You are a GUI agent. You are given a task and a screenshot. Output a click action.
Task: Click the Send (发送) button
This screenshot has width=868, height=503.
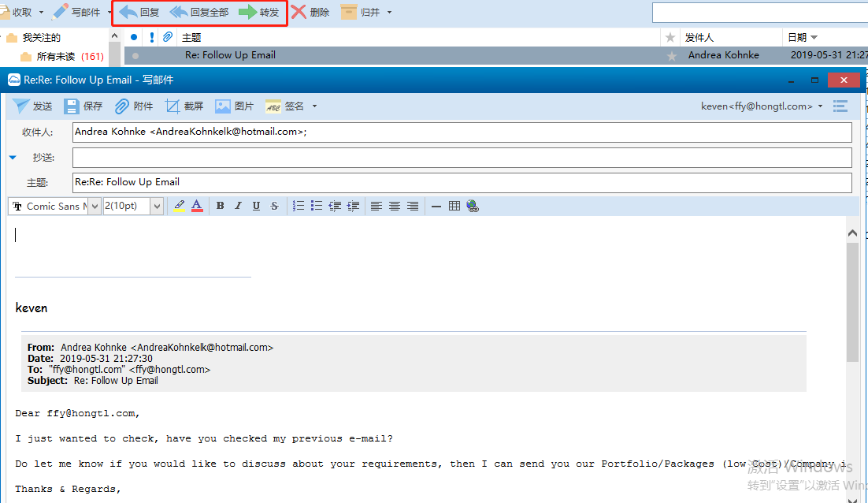(33, 106)
